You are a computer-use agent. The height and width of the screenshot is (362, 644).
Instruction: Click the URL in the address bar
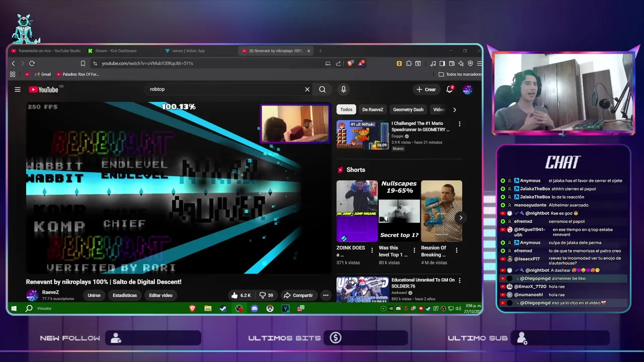147,63
